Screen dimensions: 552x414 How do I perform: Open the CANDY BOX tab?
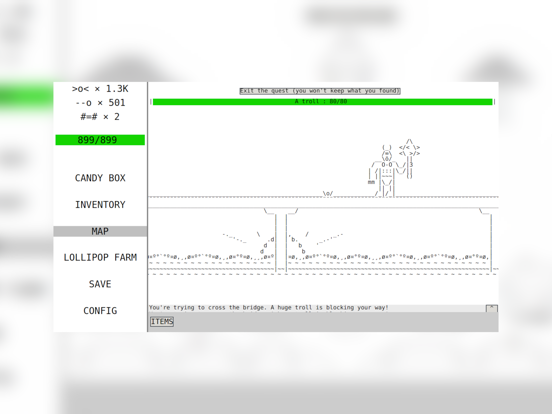[100, 178]
